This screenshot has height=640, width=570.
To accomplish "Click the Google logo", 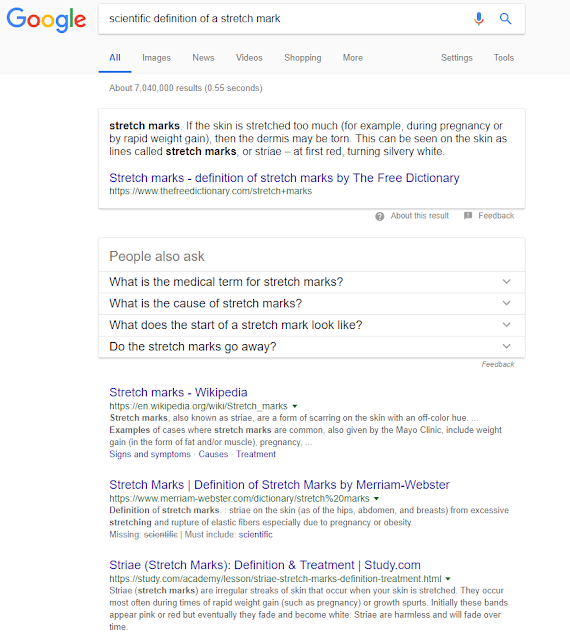I will tap(46, 19).
